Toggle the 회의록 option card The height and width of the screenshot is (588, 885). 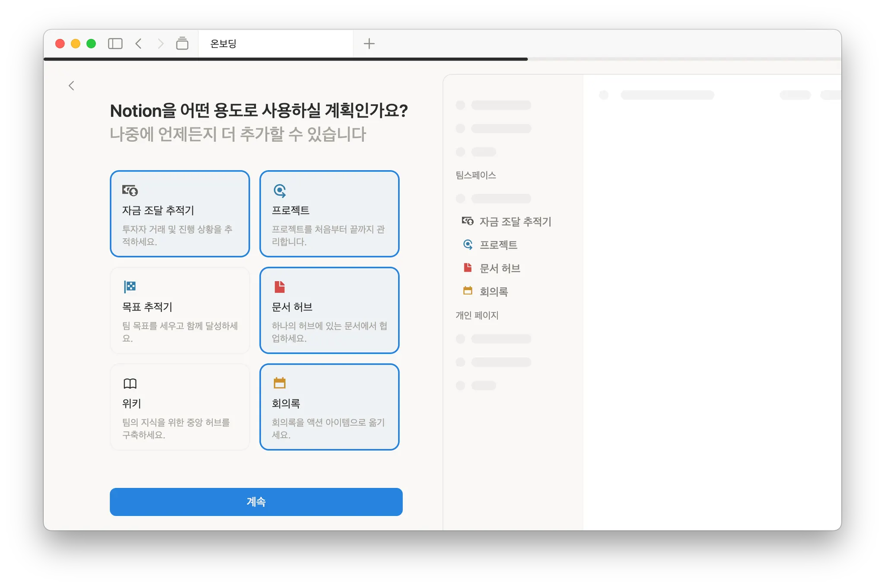pos(329,407)
